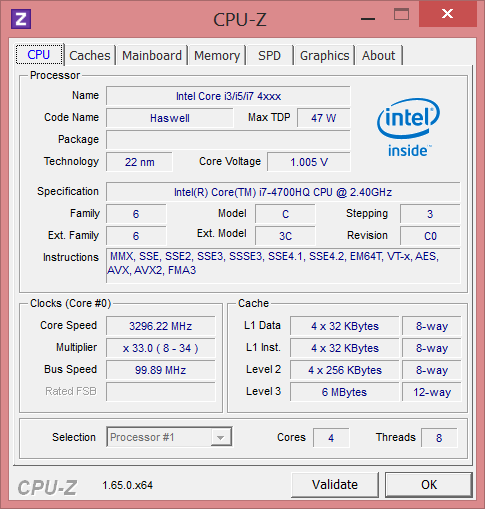Click the Clocks (Core #0) group label
The image size is (485, 509).
pyautogui.click(x=70, y=303)
